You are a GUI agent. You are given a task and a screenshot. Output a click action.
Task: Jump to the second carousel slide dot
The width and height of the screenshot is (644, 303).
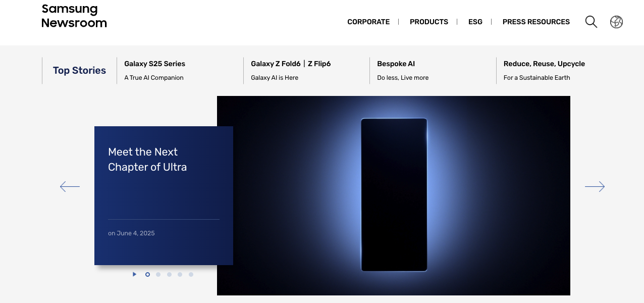[158, 275]
